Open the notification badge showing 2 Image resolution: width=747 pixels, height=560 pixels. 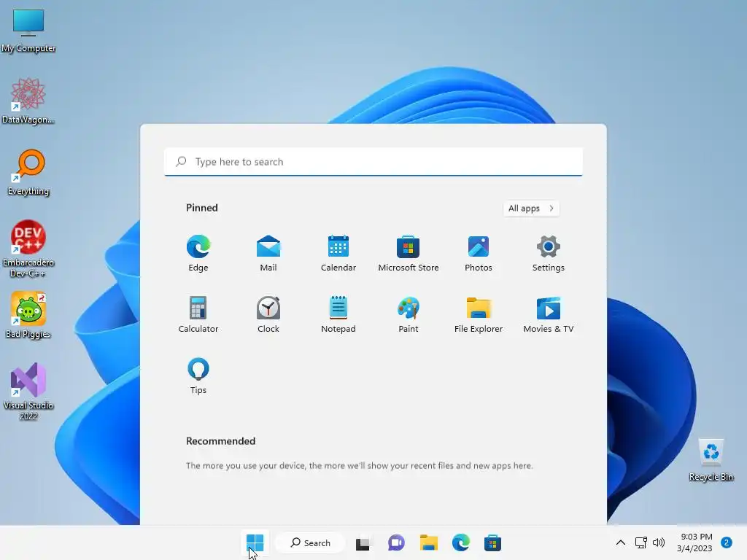(726, 542)
